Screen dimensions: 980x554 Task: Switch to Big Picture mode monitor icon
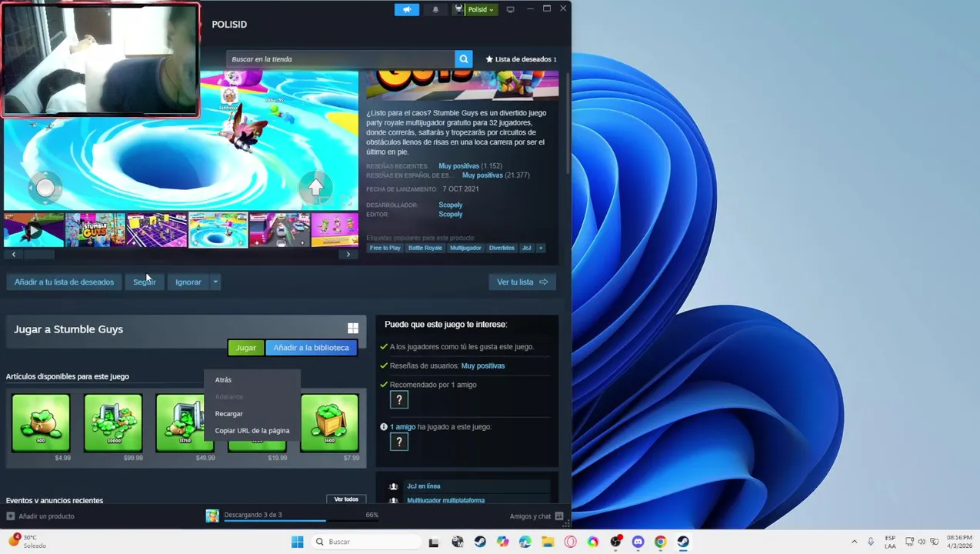pyautogui.click(x=510, y=9)
